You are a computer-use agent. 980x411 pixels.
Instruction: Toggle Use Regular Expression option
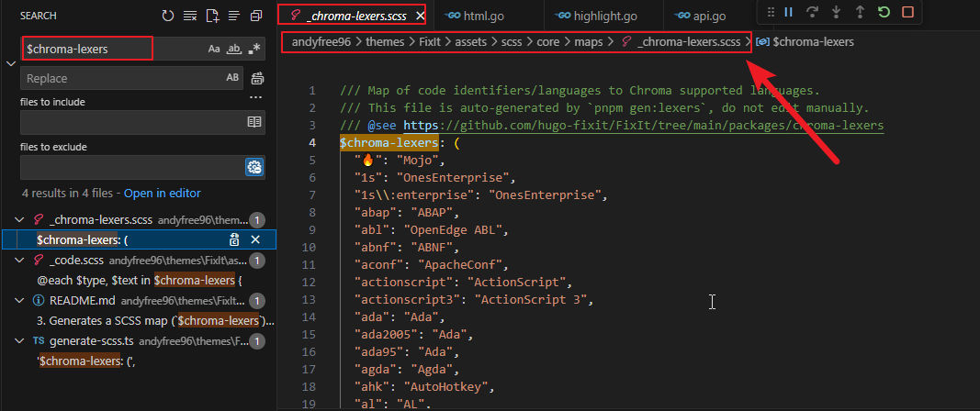pos(253,49)
